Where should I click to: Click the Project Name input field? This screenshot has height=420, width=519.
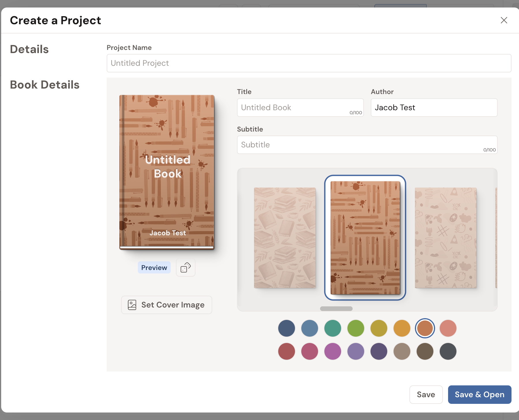coord(309,63)
